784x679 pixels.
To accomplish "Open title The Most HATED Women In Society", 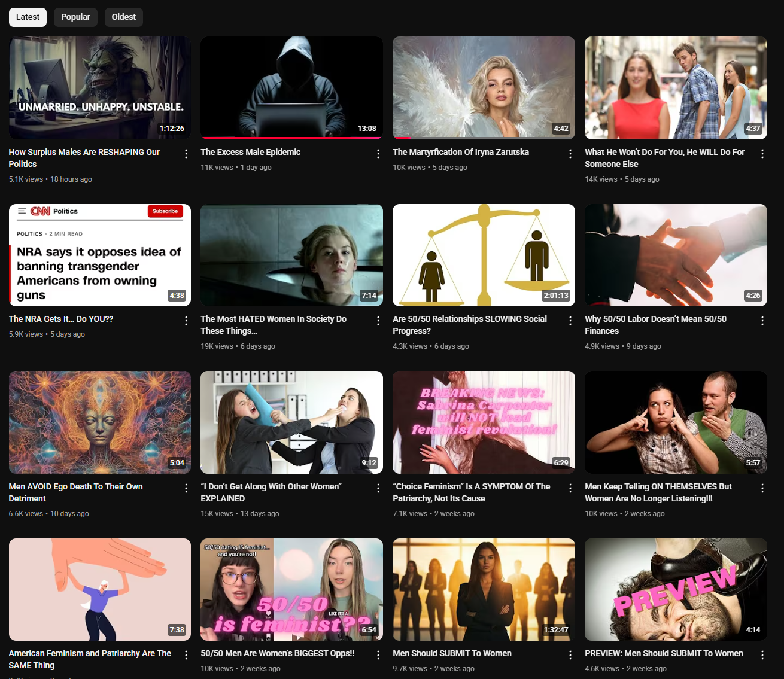I will point(274,325).
